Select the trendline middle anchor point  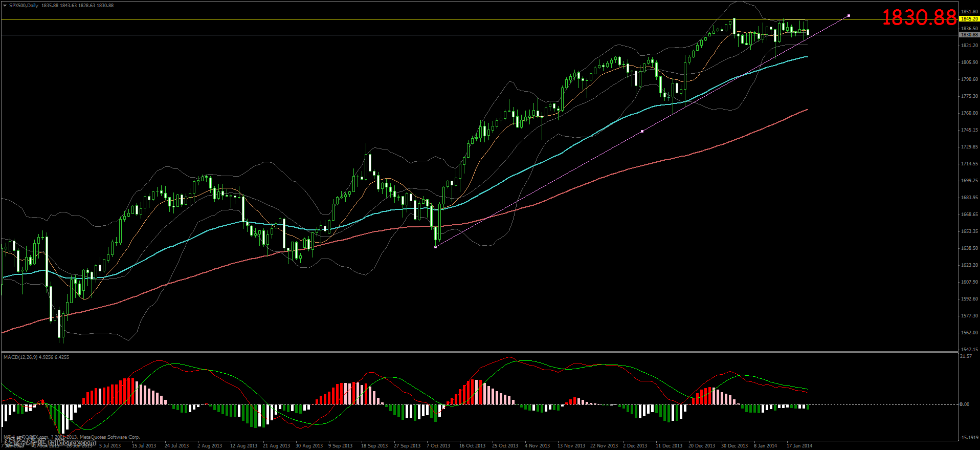point(642,131)
